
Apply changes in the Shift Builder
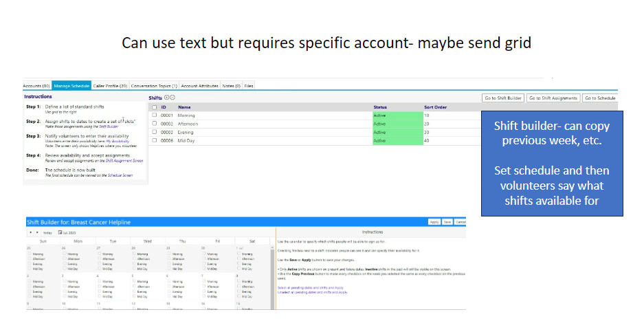(x=434, y=222)
